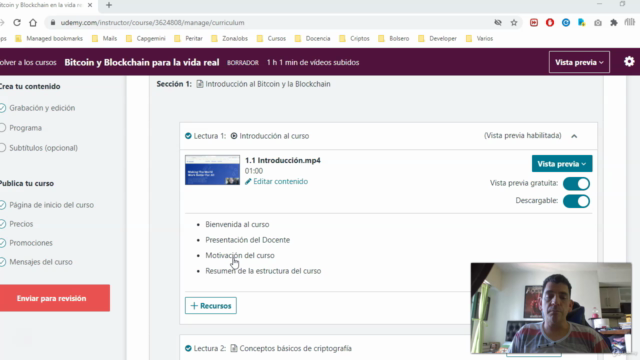This screenshot has height=360, width=640.
Task: Click the red Opera-style extension icon
Action: (x=550, y=23)
